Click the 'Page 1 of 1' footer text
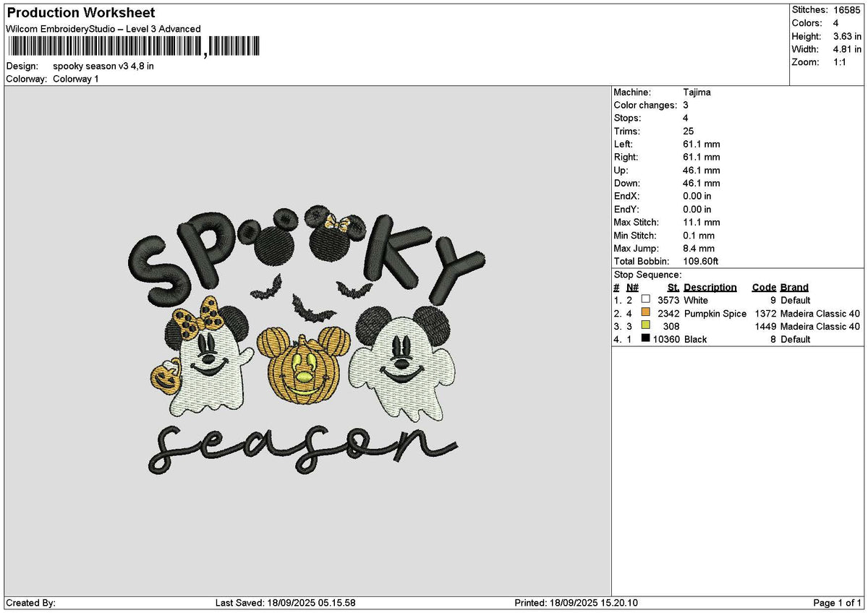 tap(838, 603)
